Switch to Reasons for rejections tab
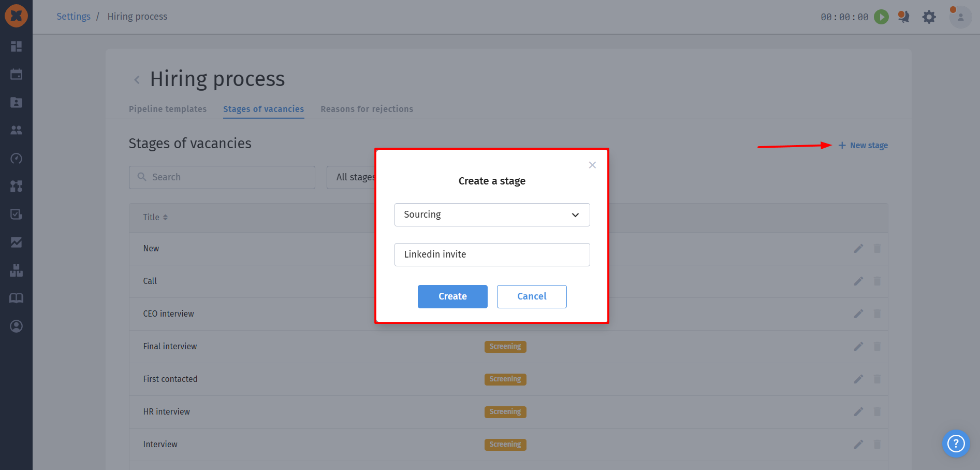Screen dimensions: 980x470 tap(367, 109)
